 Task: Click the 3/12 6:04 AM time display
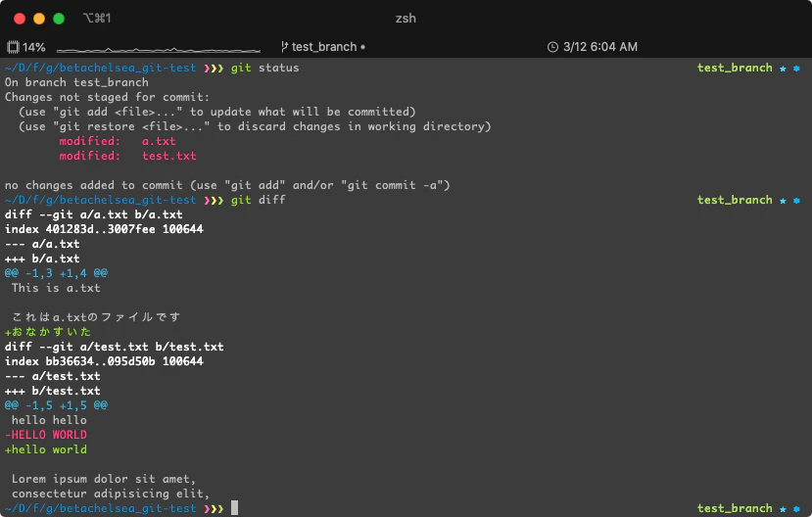600,47
